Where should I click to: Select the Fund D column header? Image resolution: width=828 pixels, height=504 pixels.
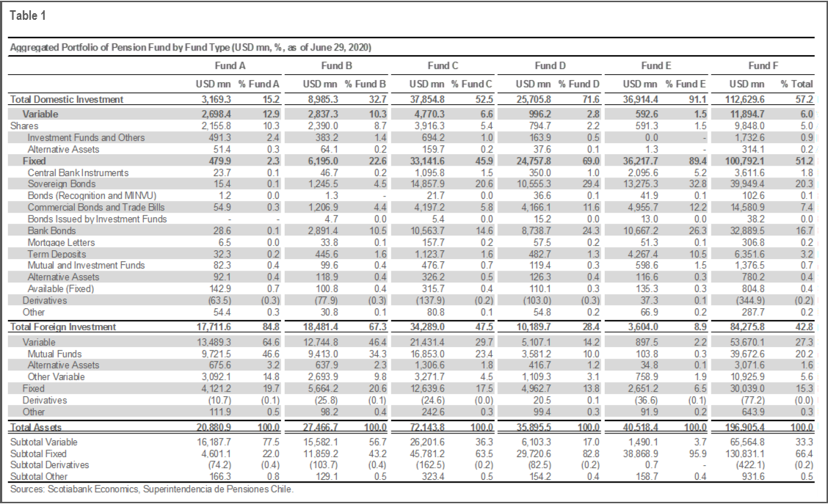click(545, 66)
